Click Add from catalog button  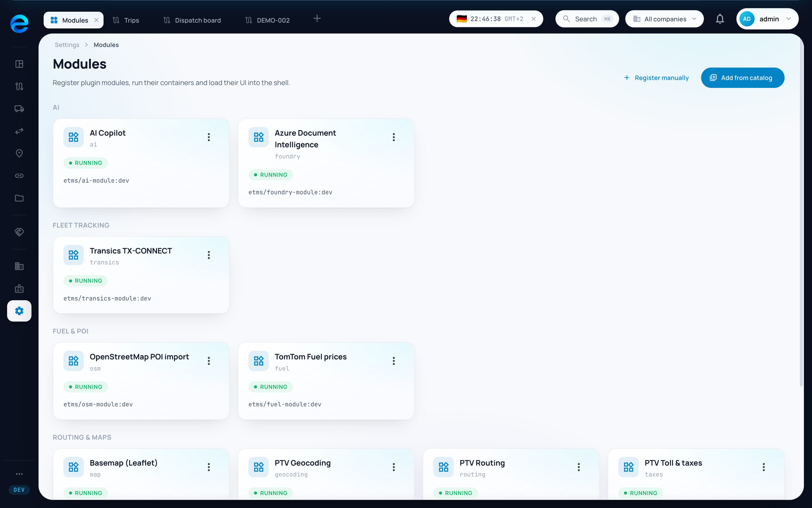coord(742,78)
